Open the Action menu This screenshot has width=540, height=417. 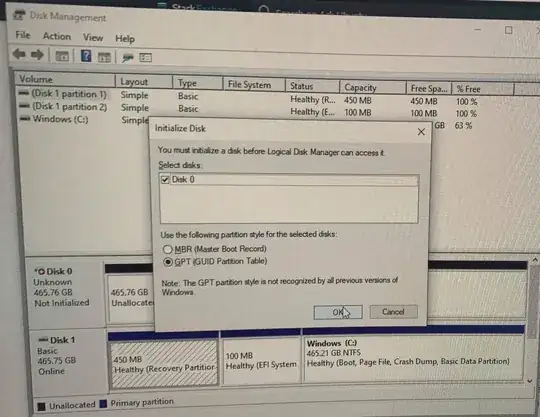(x=57, y=37)
